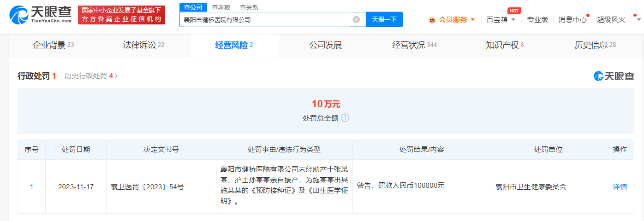Open the 法律诉讼 tab
The image size is (644, 221).
pos(143,45)
